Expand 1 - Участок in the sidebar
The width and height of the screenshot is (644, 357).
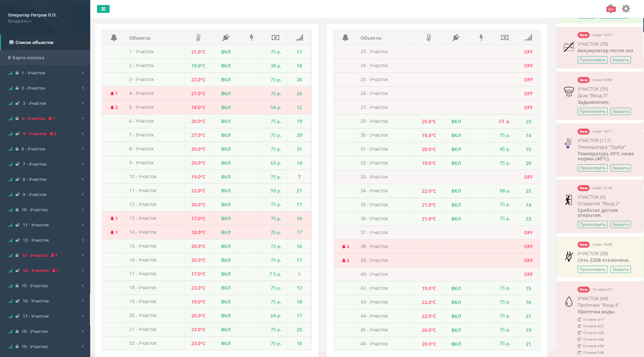[x=83, y=73]
